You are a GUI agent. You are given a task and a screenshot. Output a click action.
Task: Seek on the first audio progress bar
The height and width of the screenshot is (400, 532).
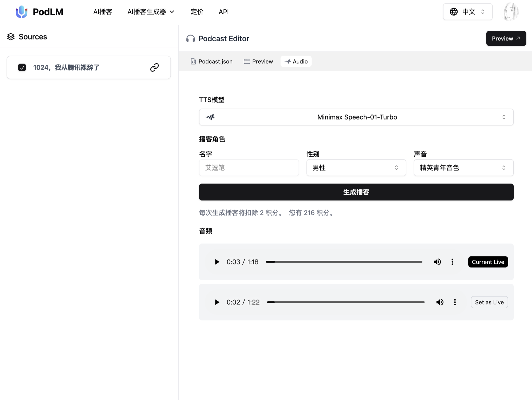click(x=344, y=262)
